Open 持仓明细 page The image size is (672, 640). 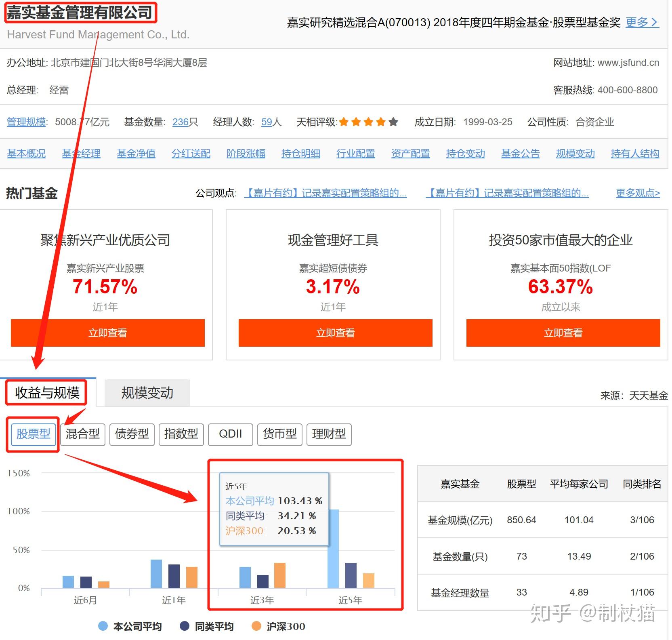click(301, 154)
